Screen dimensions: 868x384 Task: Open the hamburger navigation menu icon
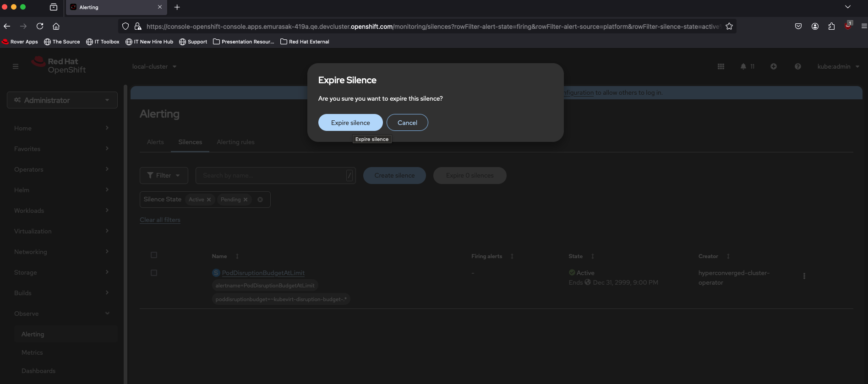pos(16,66)
